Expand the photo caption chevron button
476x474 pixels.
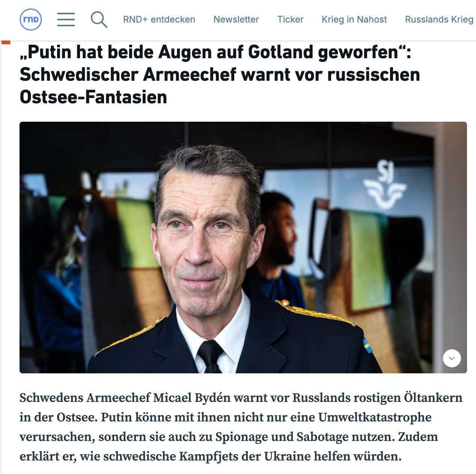452,358
